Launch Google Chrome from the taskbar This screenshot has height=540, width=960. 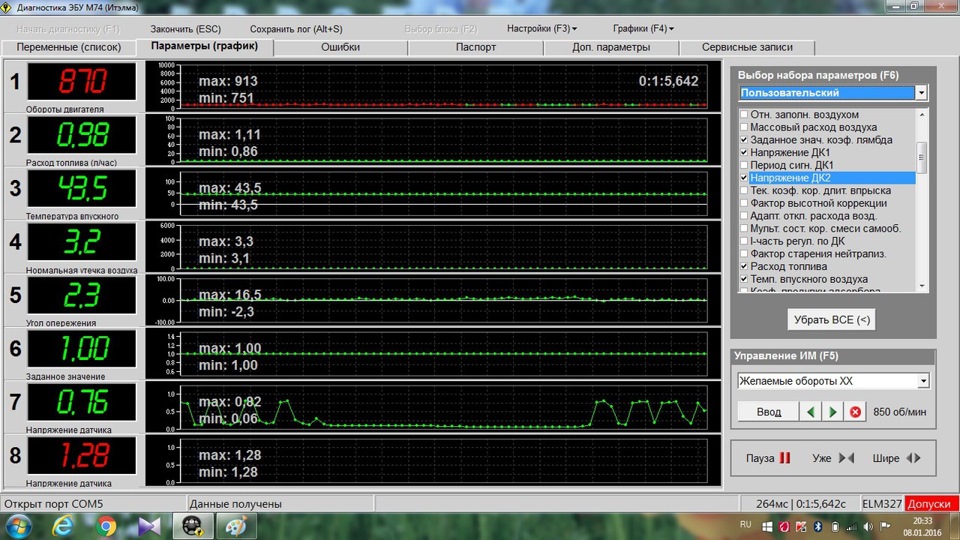tap(106, 526)
